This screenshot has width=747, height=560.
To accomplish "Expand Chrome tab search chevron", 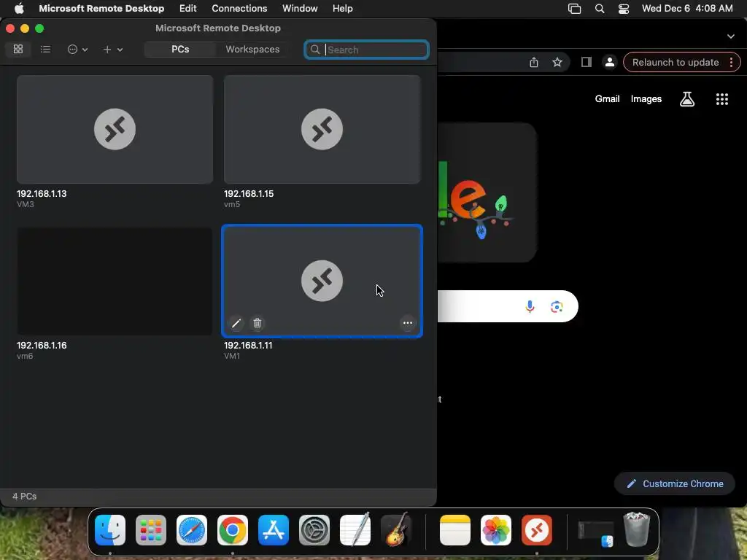I will (731, 36).
